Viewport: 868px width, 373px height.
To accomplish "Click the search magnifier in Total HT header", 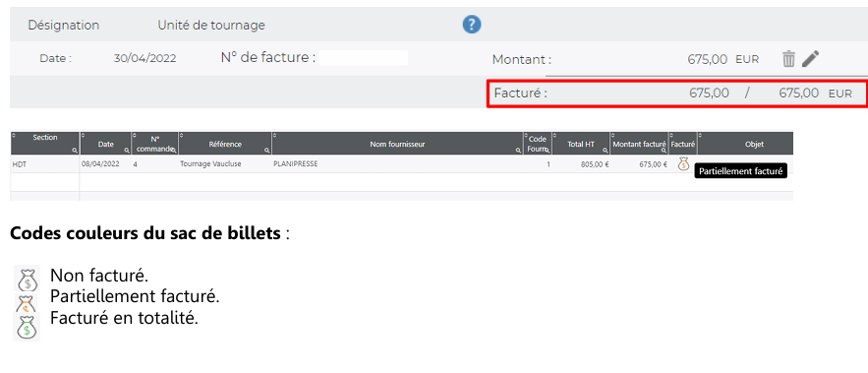I will coord(606,151).
